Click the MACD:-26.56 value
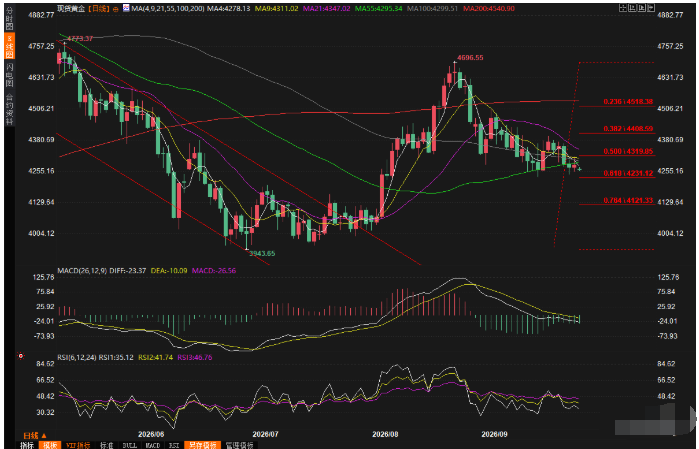Viewport: 699px width, 449px height. coord(214,271)
